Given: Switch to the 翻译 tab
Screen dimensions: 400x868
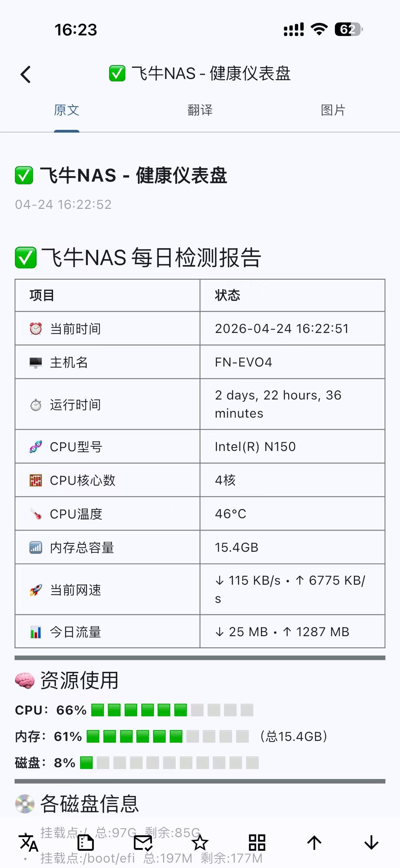Looking at the screenshot, I should [x=200, y=110].
